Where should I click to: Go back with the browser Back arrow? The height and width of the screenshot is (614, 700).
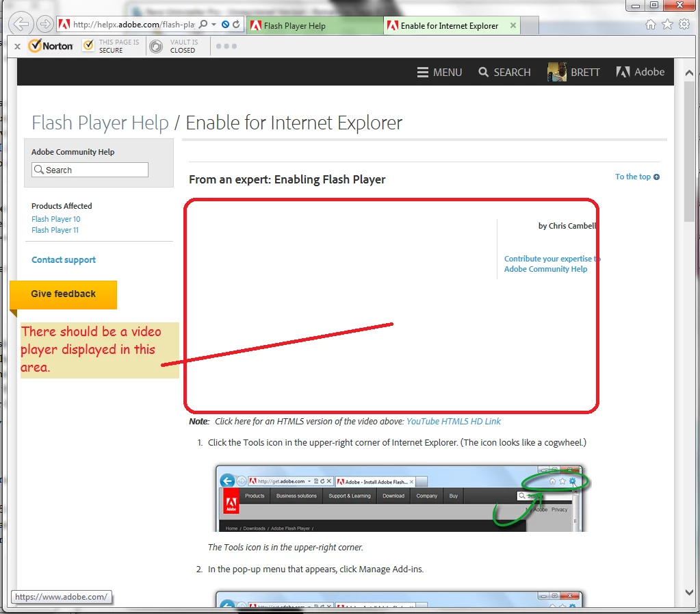tap(21, 24)
